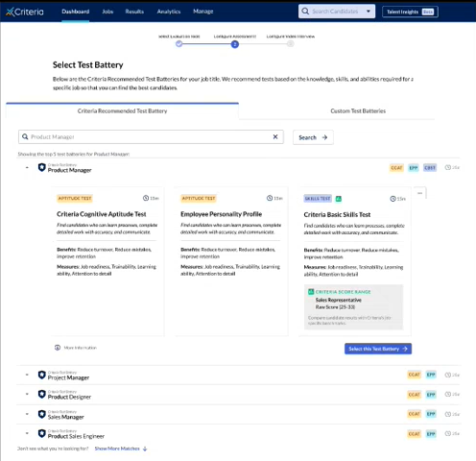Click the Sales Representative score range box
Image resolution: width=476 pixels, height=461 pixels.
pyautogui.click(x=353, y=307)
